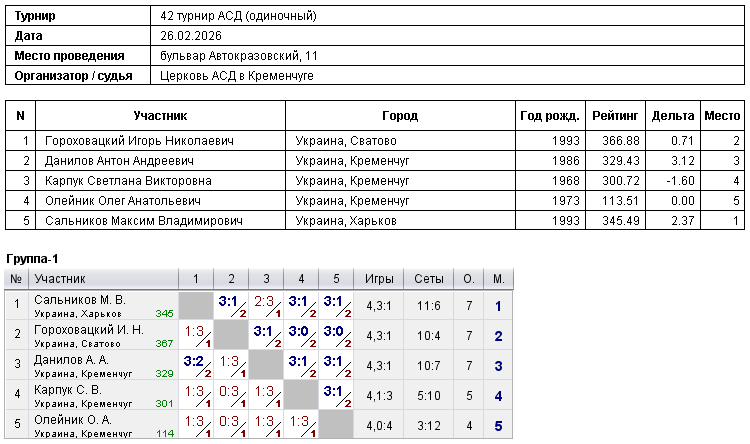This screenshot has height=444, width=750.
Task: Click delta value 3.12
Action: pyautogui.click(x=683, y=161)
